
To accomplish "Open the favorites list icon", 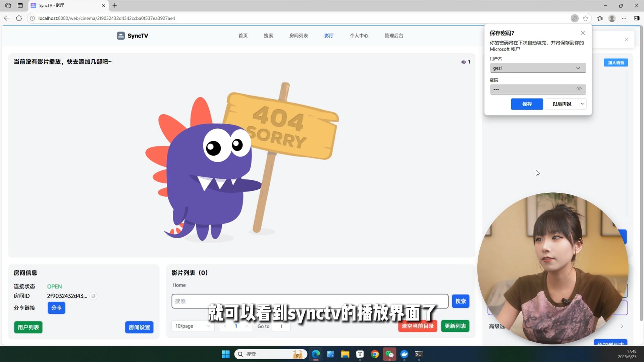I will [x=600, y=18].
